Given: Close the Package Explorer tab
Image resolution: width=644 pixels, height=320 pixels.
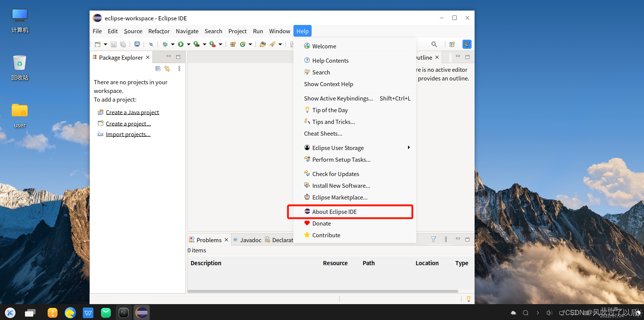Looking at the screenshot, I should pyautogui.click(x=148, y=57).
